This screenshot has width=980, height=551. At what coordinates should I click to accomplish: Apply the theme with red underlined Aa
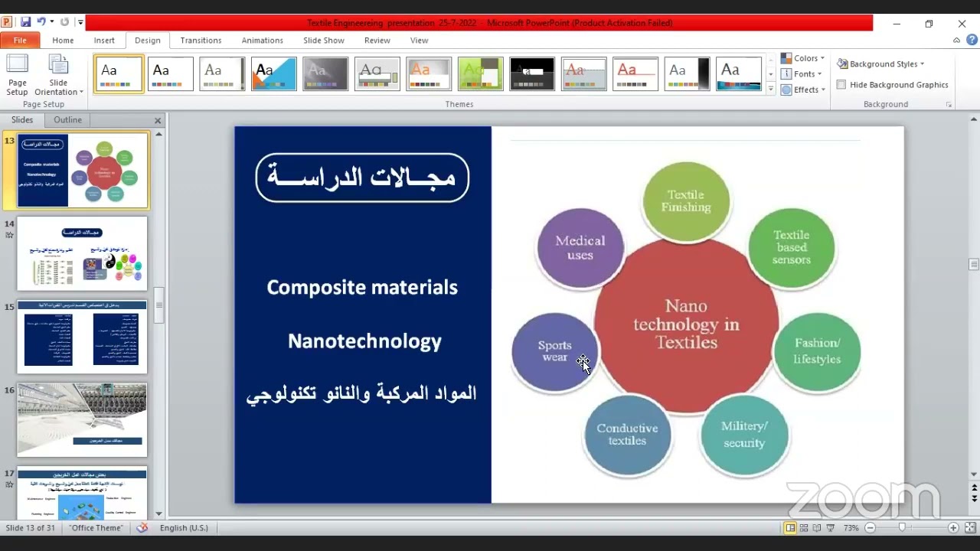(x=635, y=73)
